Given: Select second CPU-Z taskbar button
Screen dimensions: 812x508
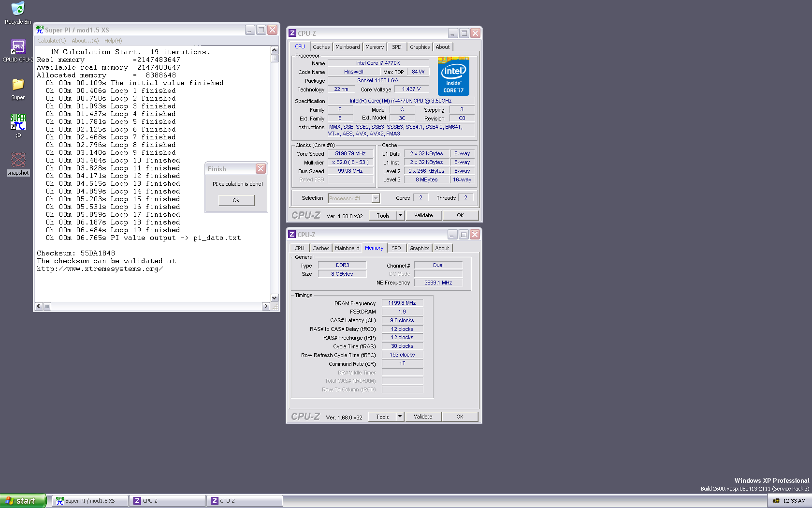Looking at the screenshot, I should click(x=245, y=501).
